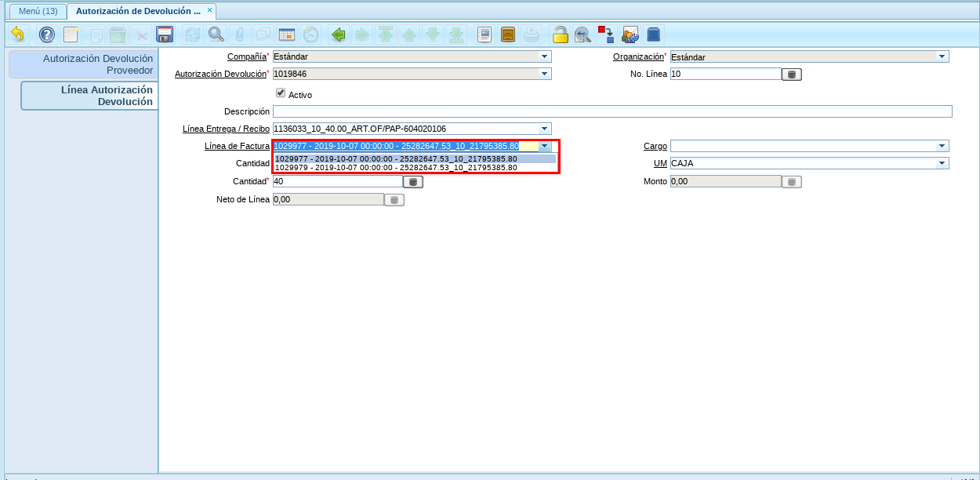This screenshot has height=480, width=980.
Task: Expand the Compañía dropdown
Action: coord(545,56)
